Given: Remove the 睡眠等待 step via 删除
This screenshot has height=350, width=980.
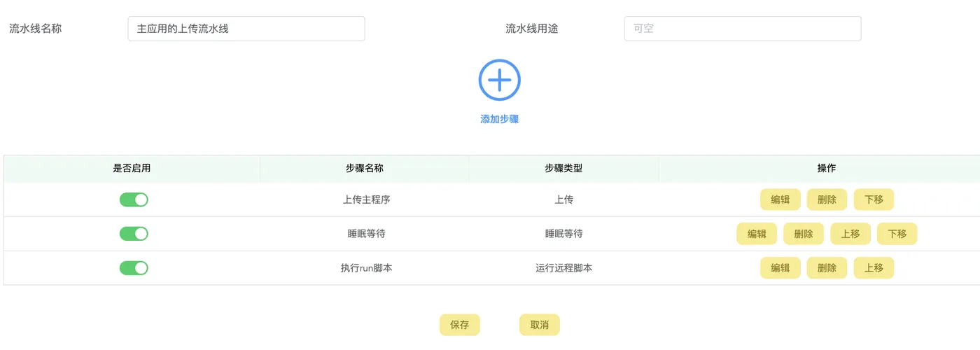Looking at the screenshot, I should [803, 234].
